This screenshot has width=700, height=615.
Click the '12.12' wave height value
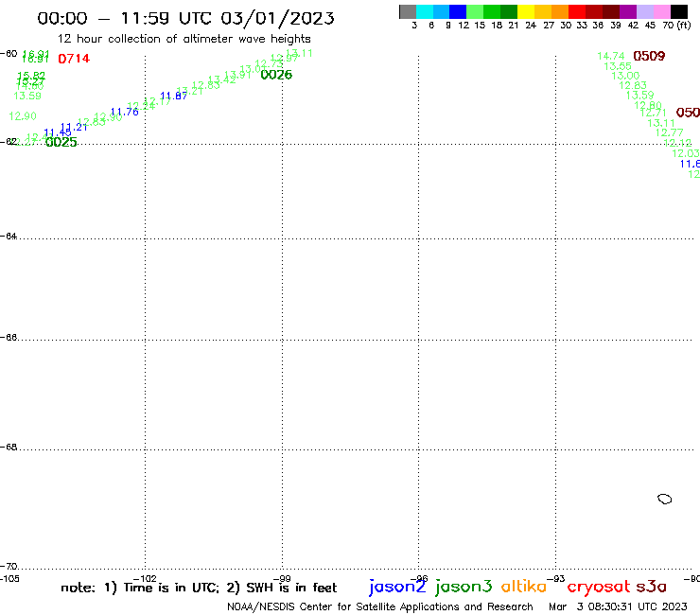tap(677, 143)
